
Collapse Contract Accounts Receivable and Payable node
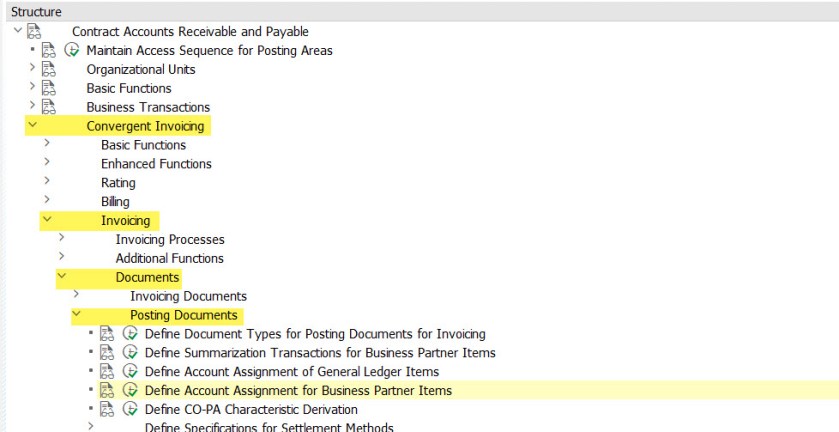(x=18, y=30)
